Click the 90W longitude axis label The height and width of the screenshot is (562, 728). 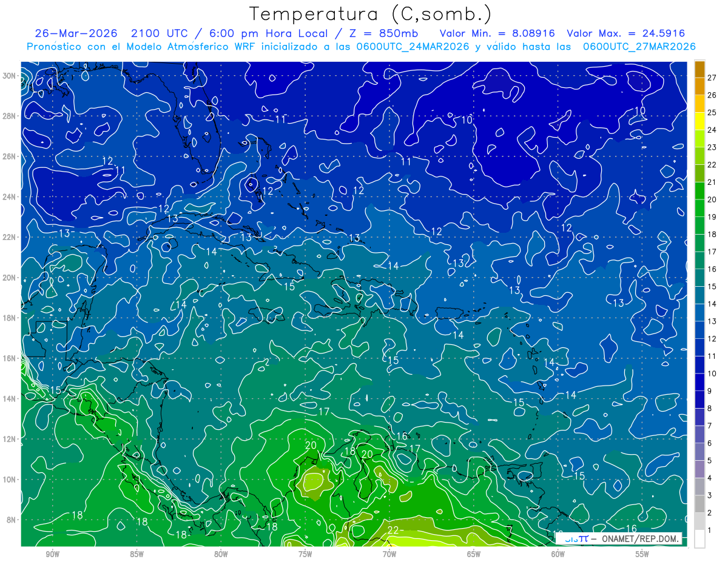click(53, 554)
